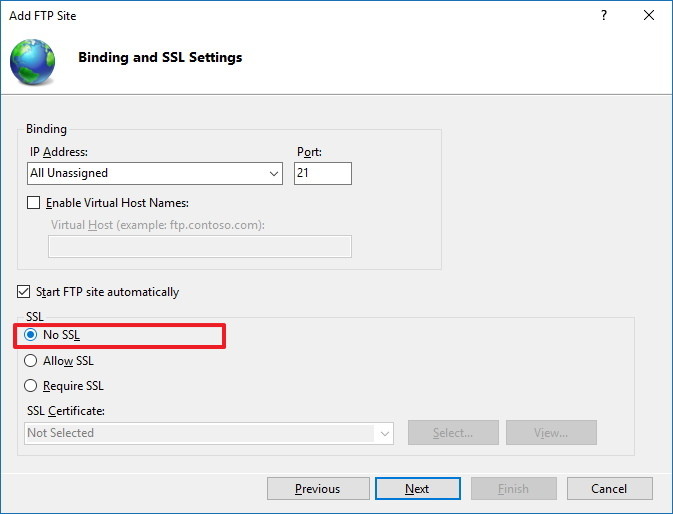Click the Virtual Host text field
This screenshot has width=673, height=514.
point(200,246)
